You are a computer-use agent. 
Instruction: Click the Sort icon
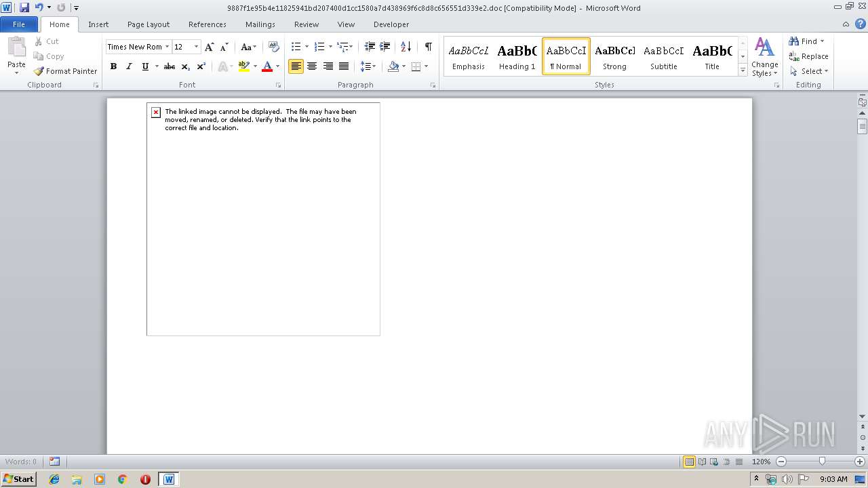[406, 47]
